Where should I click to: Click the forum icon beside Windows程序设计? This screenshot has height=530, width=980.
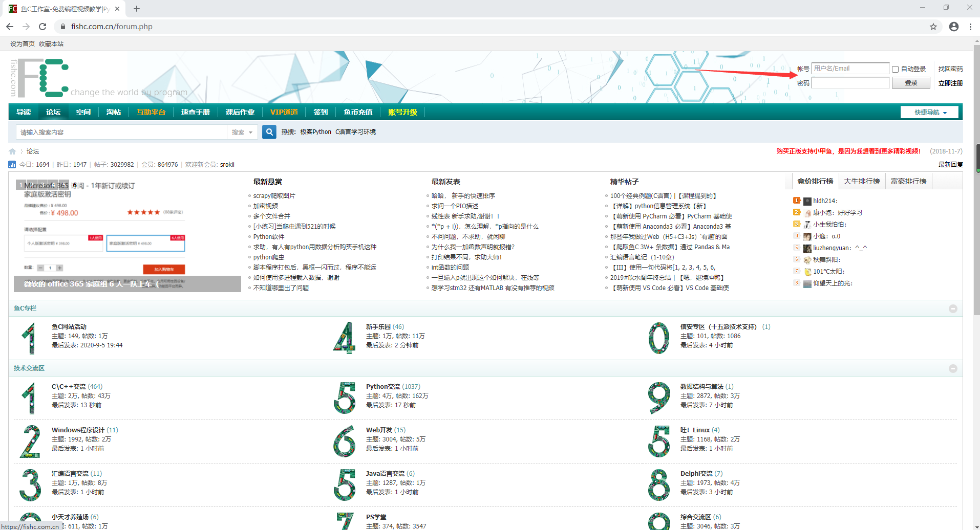(x=30, y=441)
